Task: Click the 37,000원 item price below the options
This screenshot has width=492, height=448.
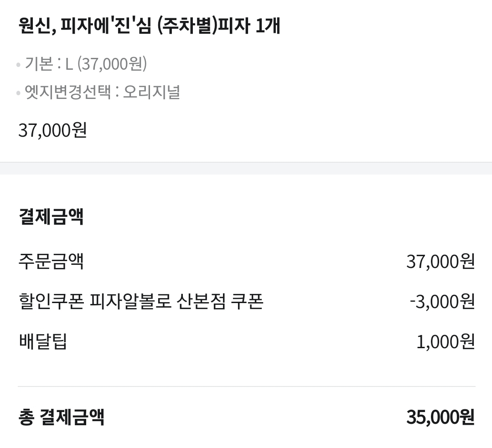Action: pyautogui.click(x=52, y=130)
